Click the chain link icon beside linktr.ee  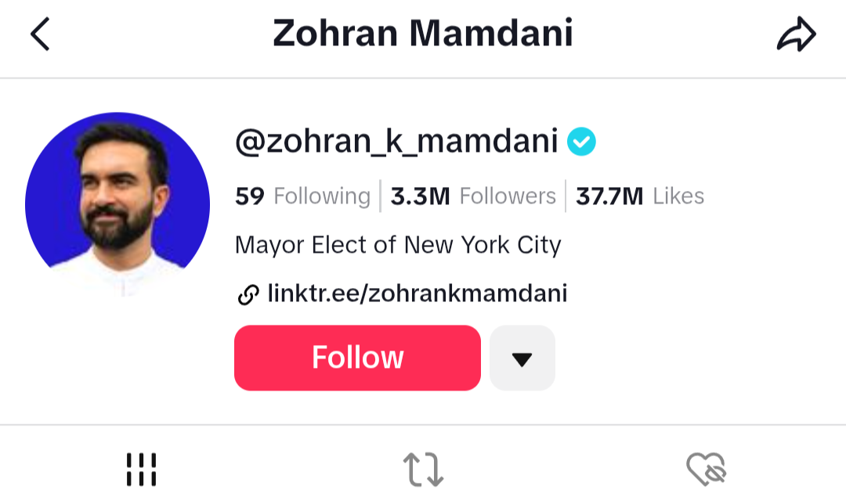pos(248,294)
